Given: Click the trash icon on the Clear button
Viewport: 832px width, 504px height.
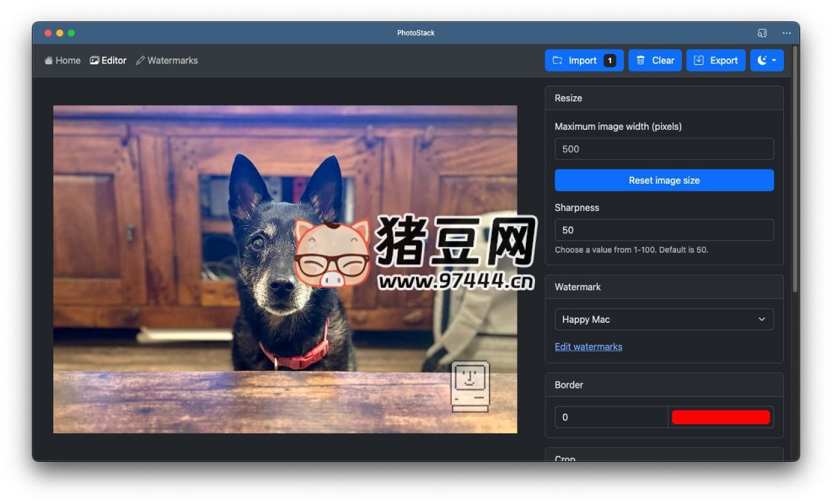Looking at the screenshot, I should point(642,60).
